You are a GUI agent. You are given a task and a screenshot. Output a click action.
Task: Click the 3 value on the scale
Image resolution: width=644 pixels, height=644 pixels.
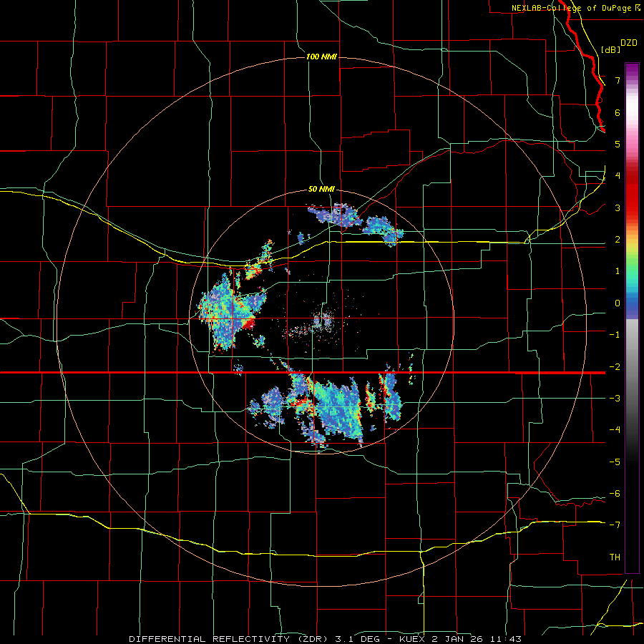coord(618,208)
